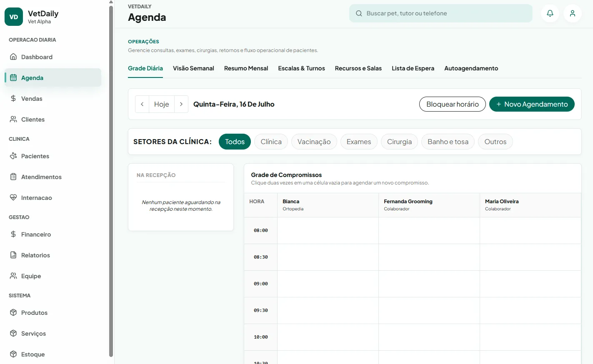The image size is (593, 364).
Task: Click the 08:00 time label
Action: pos(261,230)
